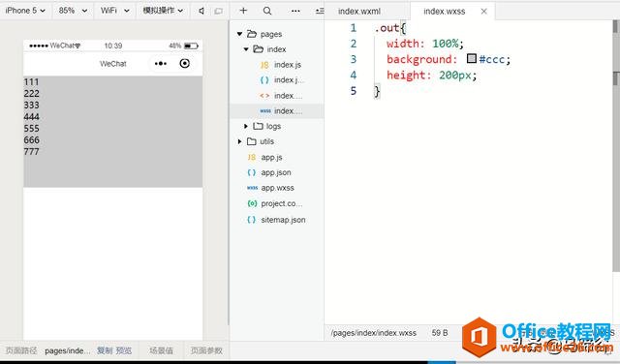Click the '444' text in simulator
The image size is (620, 364).
[31, 117]
